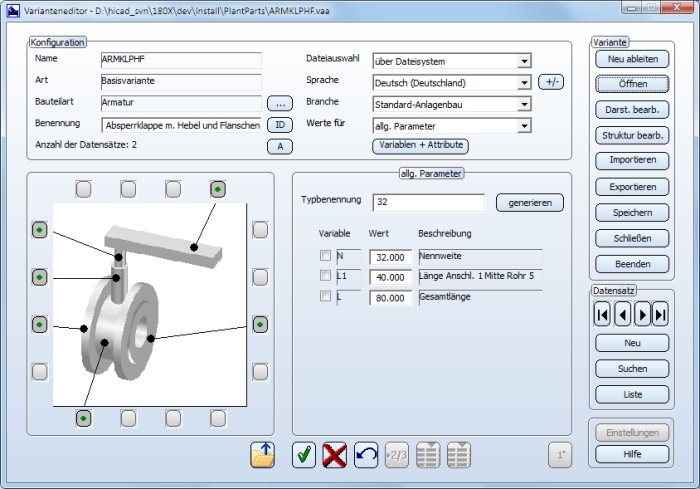Toggle checkbox for variable N
Viewport: 700px width, 489px height.
pyautogui.click(x=324, y=256)
